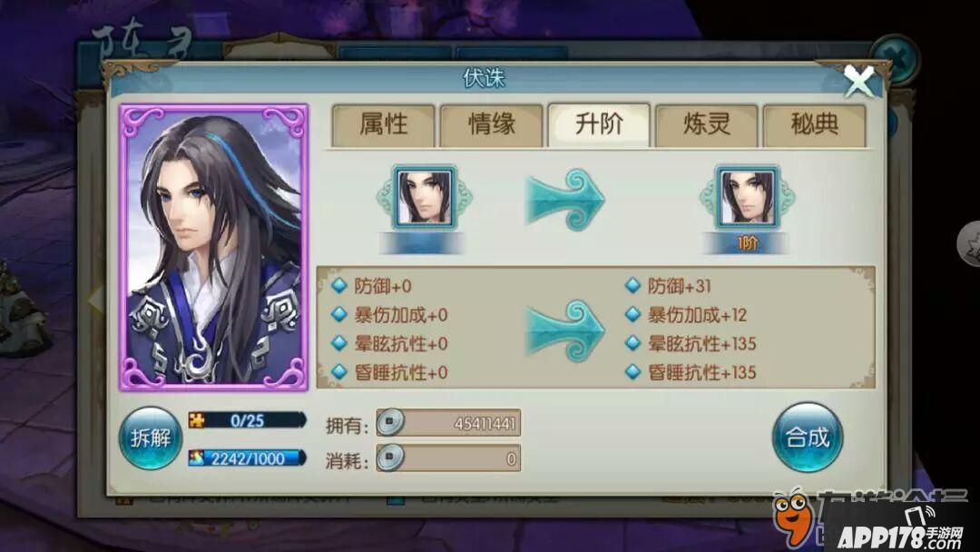Click the 防御+31 diamond bullet icon
The height and width of the screenshot is (552, 980).
[x=633, y=286]
